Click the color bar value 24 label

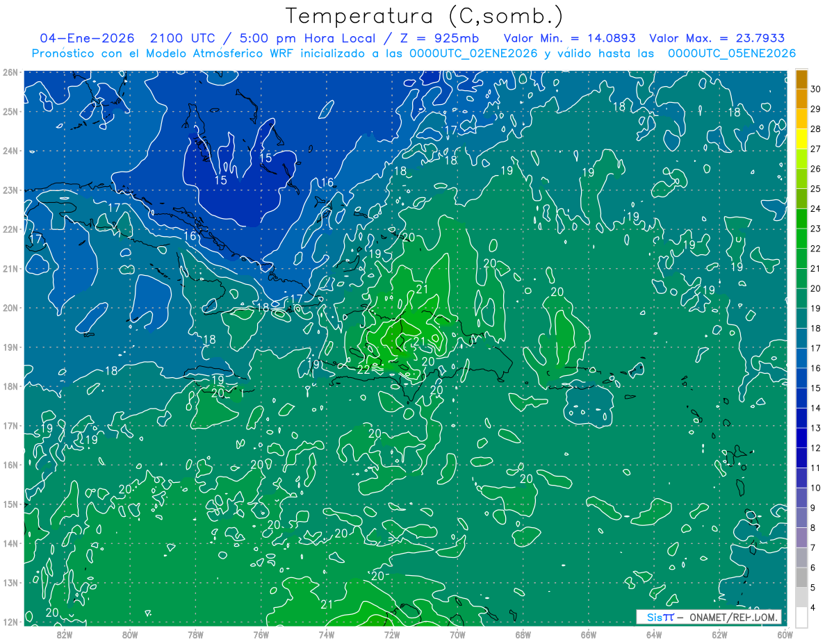[x=816, y=208]
